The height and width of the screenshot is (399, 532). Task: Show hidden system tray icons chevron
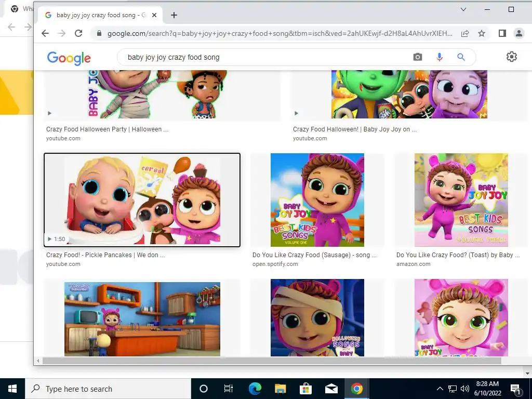pos(440,389)
